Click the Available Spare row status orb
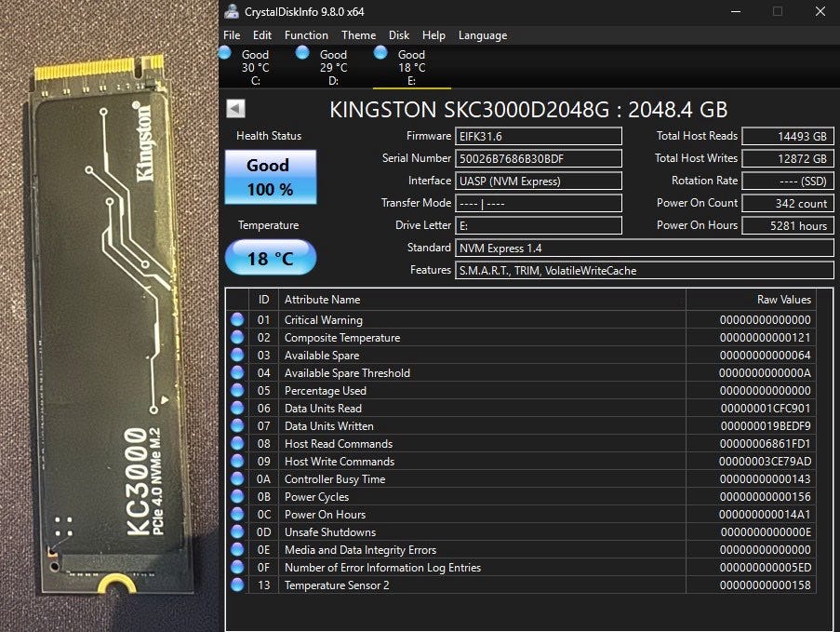 pos(237,355)
